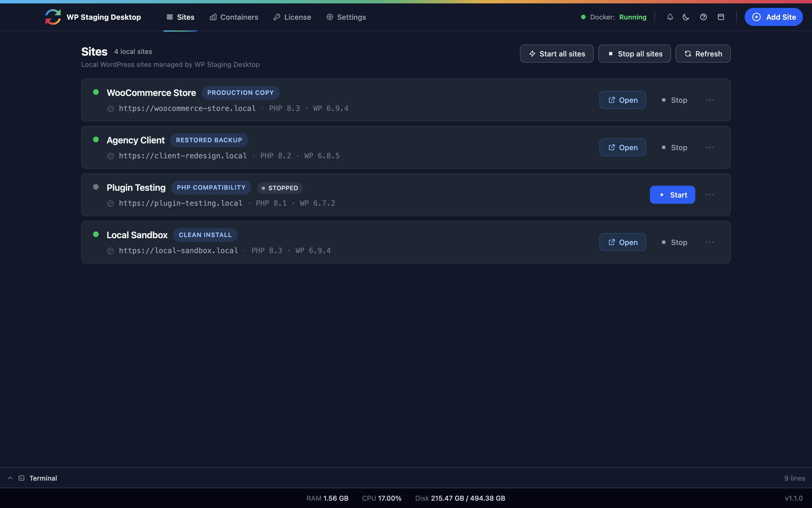Click the grey status dot for Plugin Testing

pyautogui.click(x=96, y=187)
